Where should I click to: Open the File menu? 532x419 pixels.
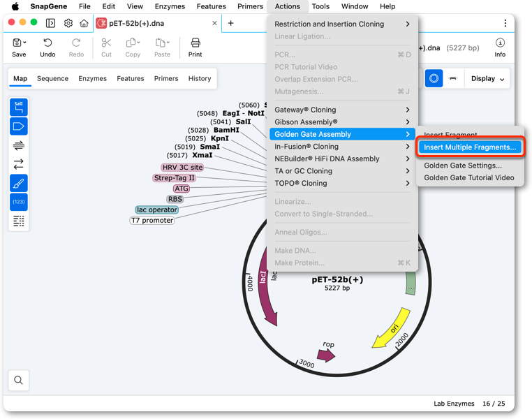[84, 6]
